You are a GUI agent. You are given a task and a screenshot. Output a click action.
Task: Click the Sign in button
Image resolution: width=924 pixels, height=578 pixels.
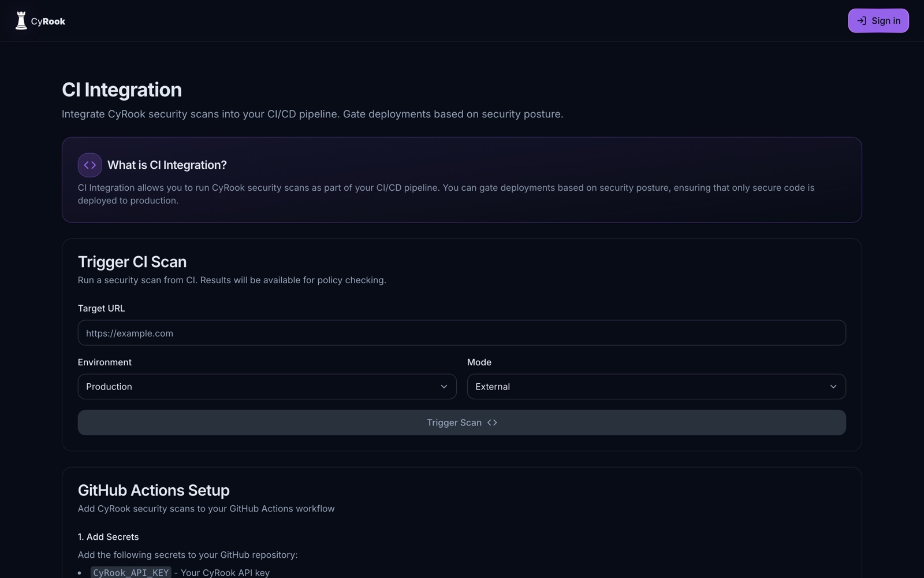878,21
